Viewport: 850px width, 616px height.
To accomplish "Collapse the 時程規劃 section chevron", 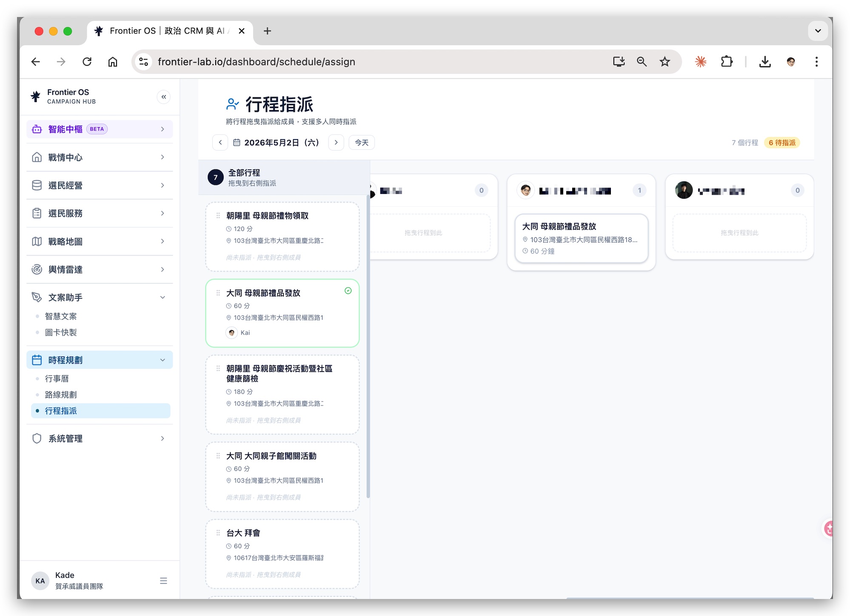I will coord(163,360).
